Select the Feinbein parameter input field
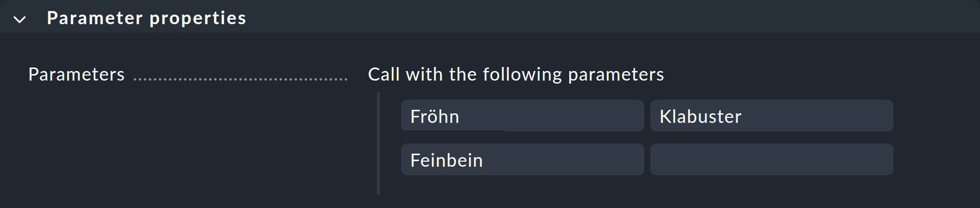The width and height of the screenshot is (980, 208). pos(522,160)
